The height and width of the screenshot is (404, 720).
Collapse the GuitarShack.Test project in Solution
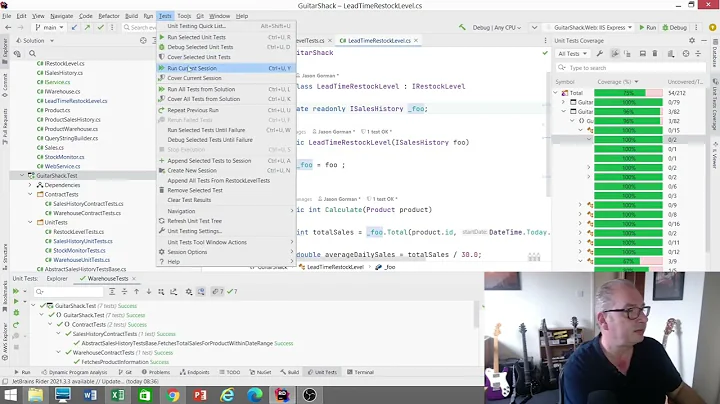pos(22,175)
